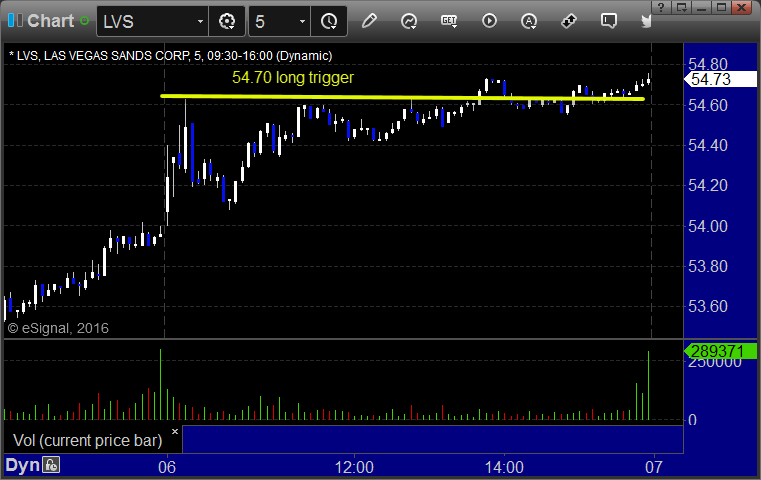Screen dimensions: 761x480
Task: Click the 14:00 time axis label
Action: [x=504, y=467]
